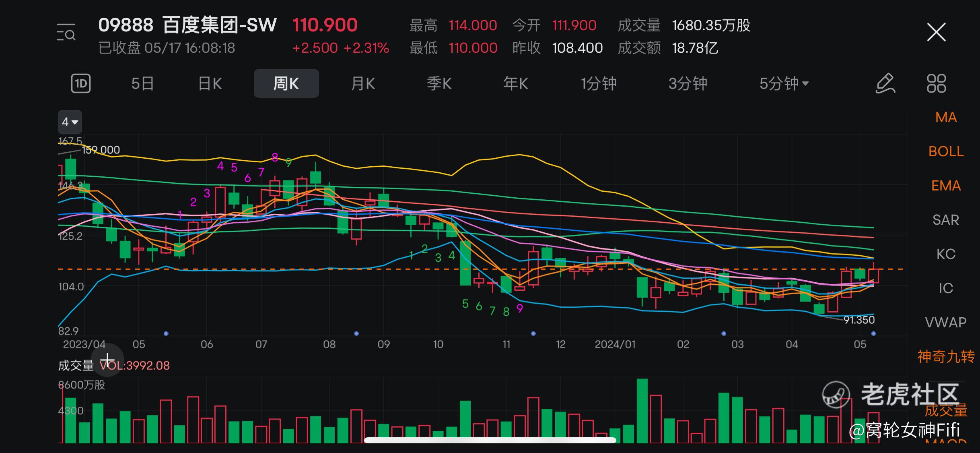The height and width of the screenshot is (453, 980).
Task: Tap the 成交额 value 18.78亿
Action: coord(695,48)
